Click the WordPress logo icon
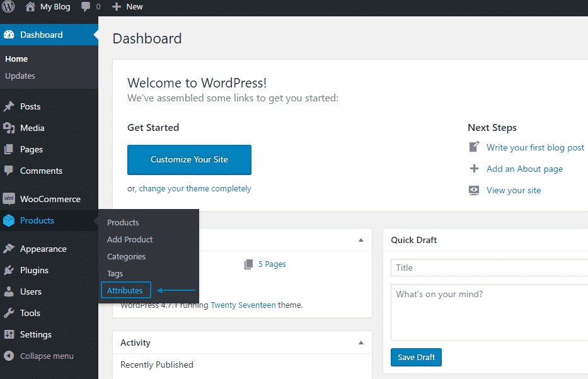Viewport: 588px width, 379px height. click(x=8, y=7)
